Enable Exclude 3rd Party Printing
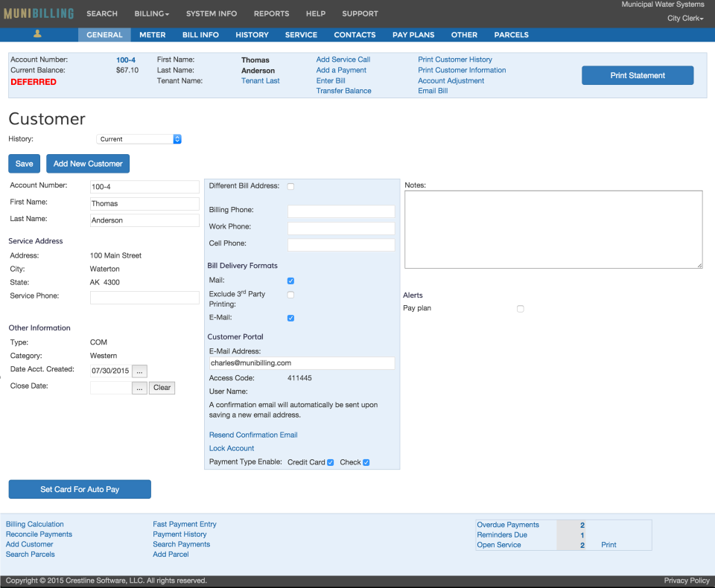 pyautogui.click(x=290, y=294)
